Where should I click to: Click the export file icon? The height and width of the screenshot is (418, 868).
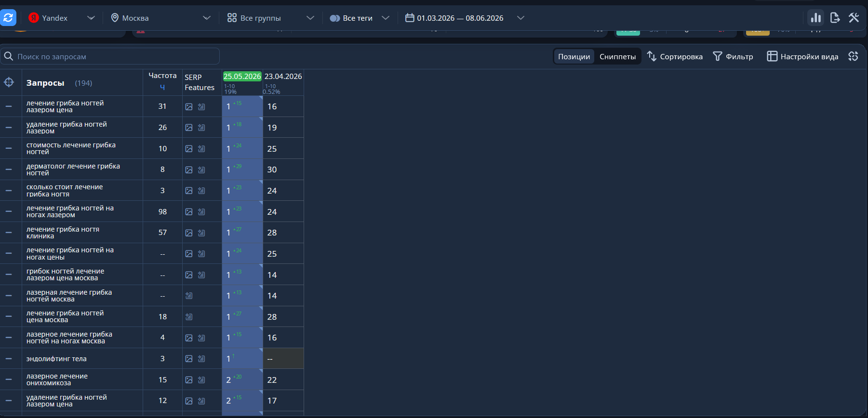(x=835, y=18)
